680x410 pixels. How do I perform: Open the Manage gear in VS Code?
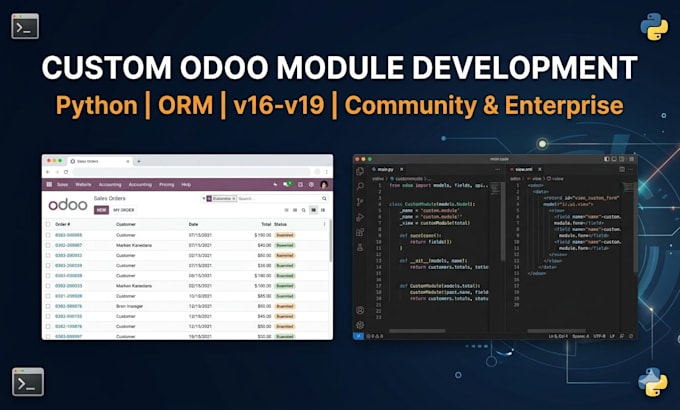360,325
